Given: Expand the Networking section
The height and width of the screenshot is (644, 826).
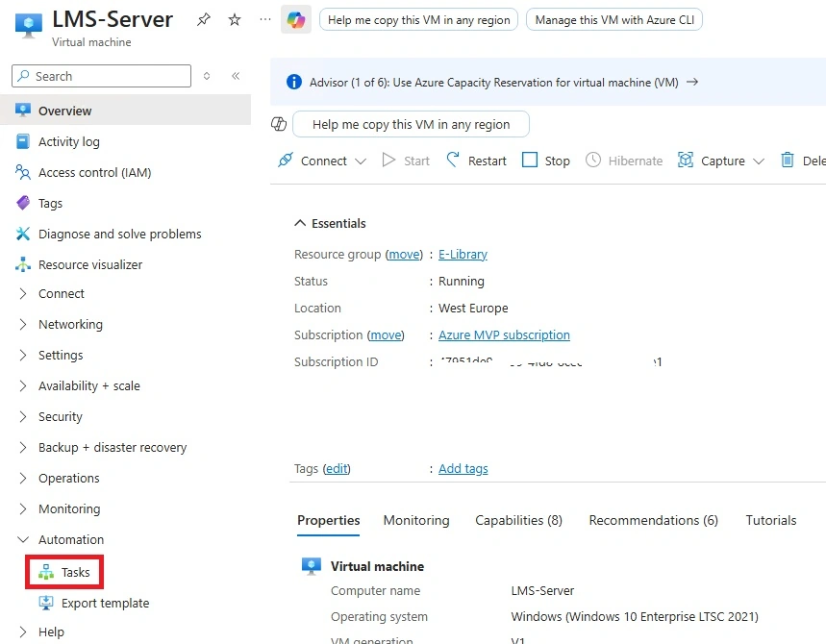Looking at the screenshot, I should tap(22, 324).
